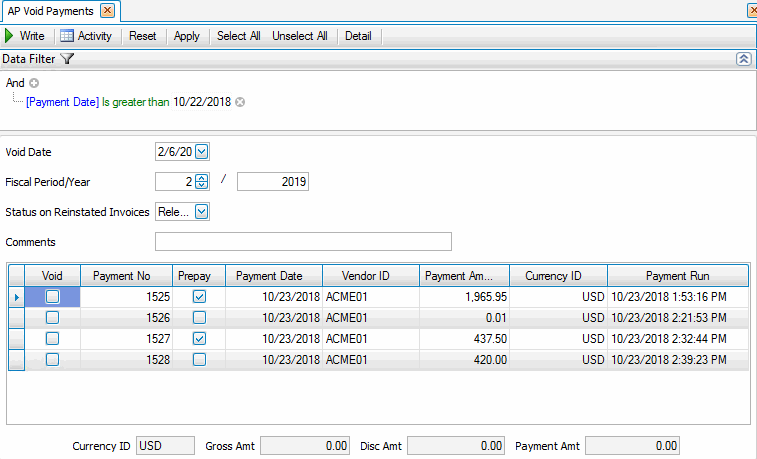Add a filter condition with plus icon

[33, 83]
